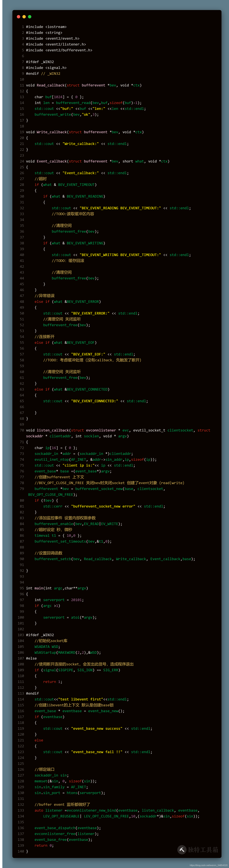
Task: Click the red close dot of the code window
Action: (x=19, y=17)
